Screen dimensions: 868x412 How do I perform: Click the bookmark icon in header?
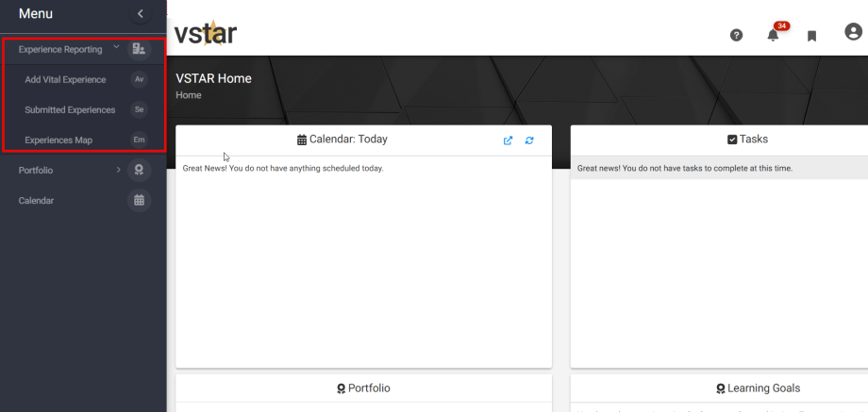point(812,37)
